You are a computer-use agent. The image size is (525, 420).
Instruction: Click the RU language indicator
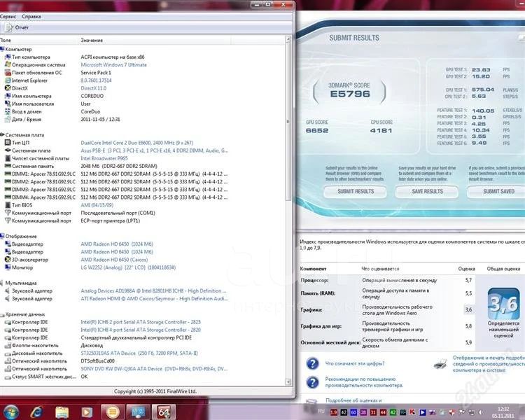[x=321, y=411]
